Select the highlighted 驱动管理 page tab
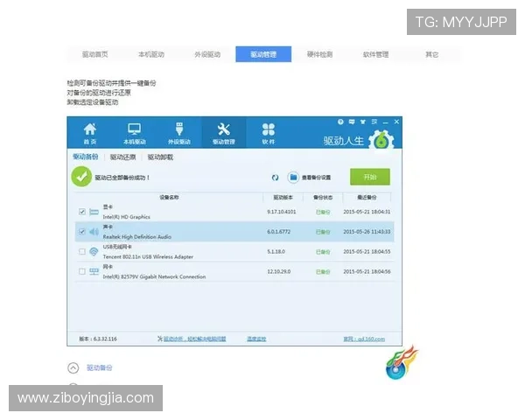 pyautogui.click(x=263, y=54)
